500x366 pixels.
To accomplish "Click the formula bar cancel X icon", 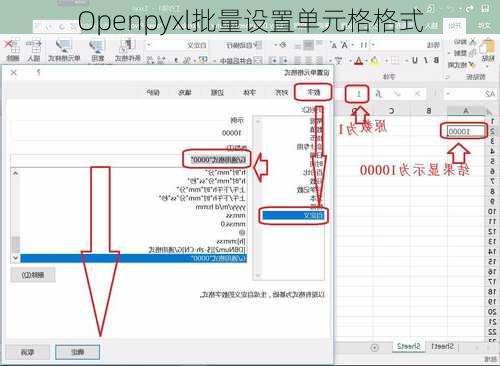I will click(417, 94).
